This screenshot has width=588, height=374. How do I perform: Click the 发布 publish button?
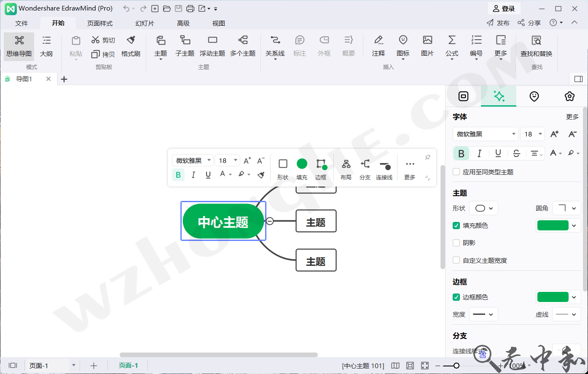(x=498, y=23)
